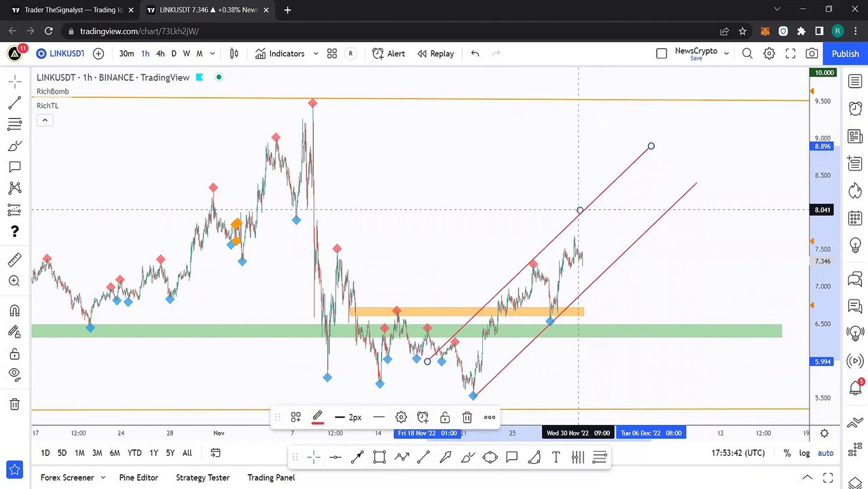Viewport: 868px width, 489px height.
Task: Open the brush drawing tools in left sidebar
Action: [x=14, y=145]
